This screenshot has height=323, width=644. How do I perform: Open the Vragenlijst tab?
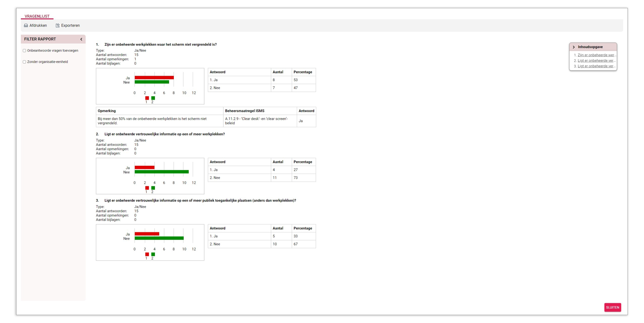(37, 16)
